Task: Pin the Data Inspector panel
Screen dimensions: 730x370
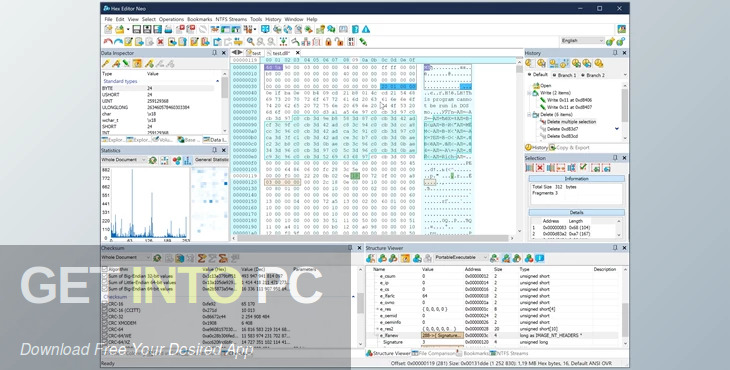Action: [x=215, y=53]
